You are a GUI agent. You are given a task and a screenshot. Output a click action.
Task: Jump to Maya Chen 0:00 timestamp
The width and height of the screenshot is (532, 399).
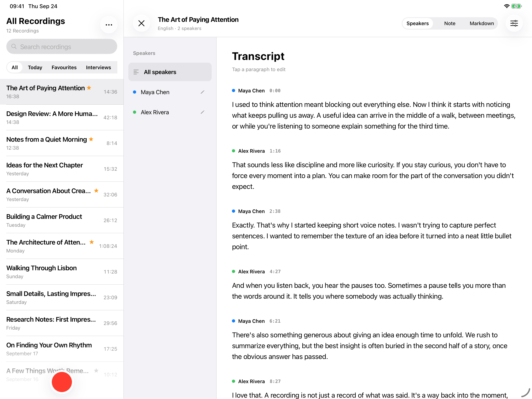click(275, 91)
